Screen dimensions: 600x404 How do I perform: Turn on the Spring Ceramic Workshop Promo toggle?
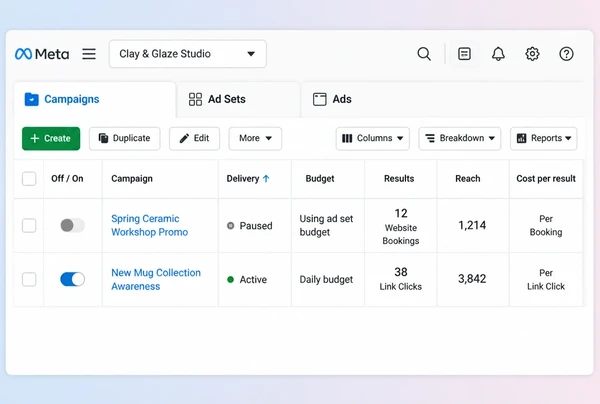(72, 225)
